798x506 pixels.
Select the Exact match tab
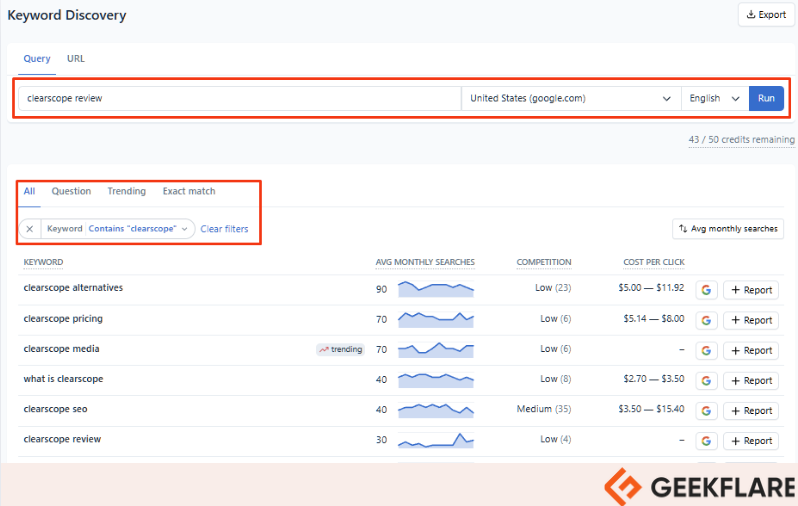(189, 191)
